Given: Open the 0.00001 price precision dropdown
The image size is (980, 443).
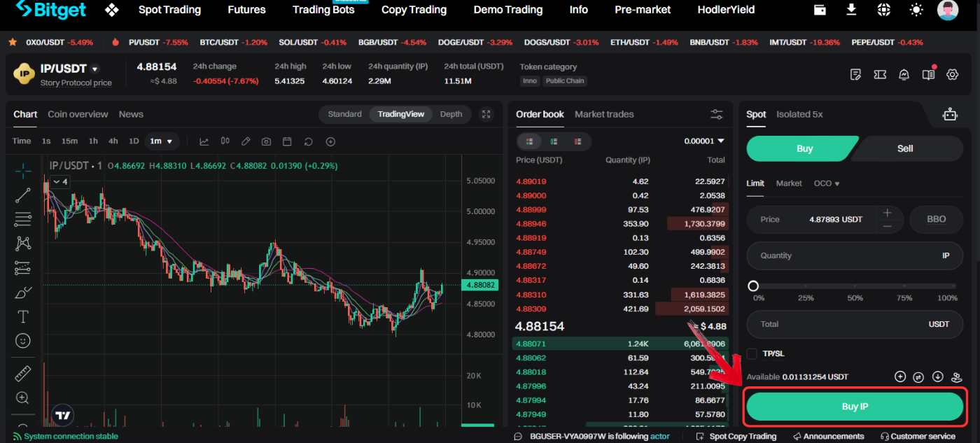Looking at the screenshot, I should click(x=704, y=141).
